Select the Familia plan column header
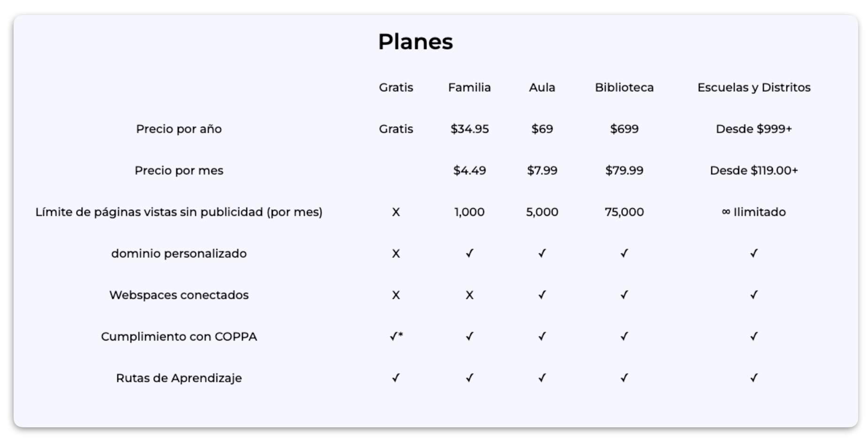This screenshot has height=440, width=868. click(x=469, y=88)
